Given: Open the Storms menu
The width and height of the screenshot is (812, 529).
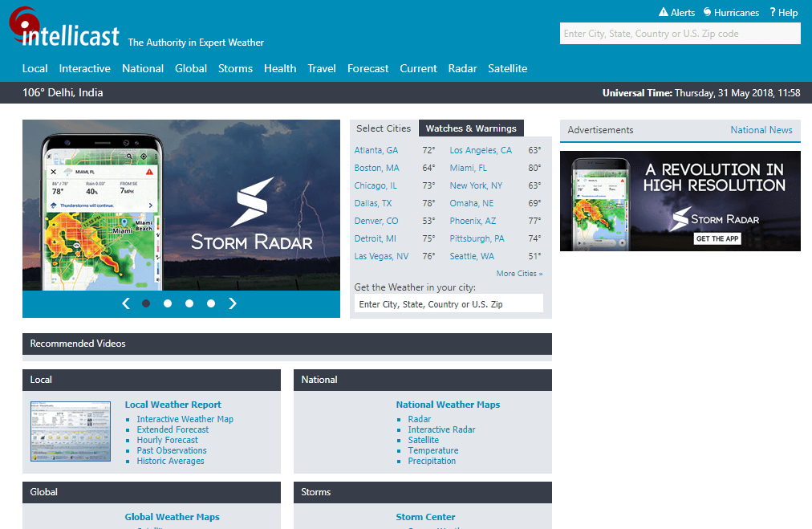Looking at the screenshot, I should coord(235,68).
